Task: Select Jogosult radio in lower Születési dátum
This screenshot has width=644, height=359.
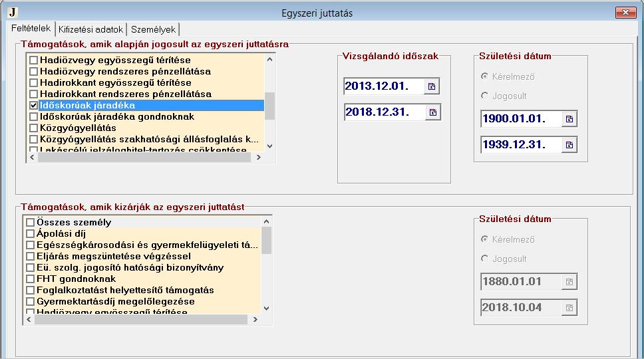Action: click(x=484, y=259)
